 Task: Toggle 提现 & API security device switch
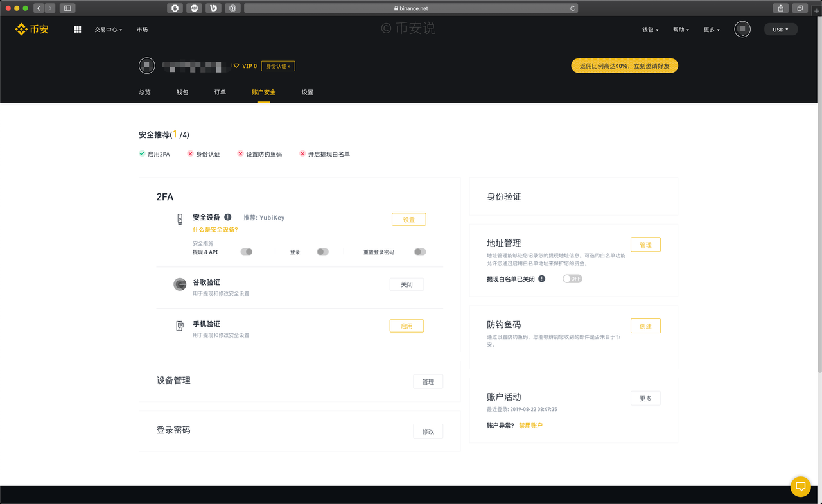[247, 252]
